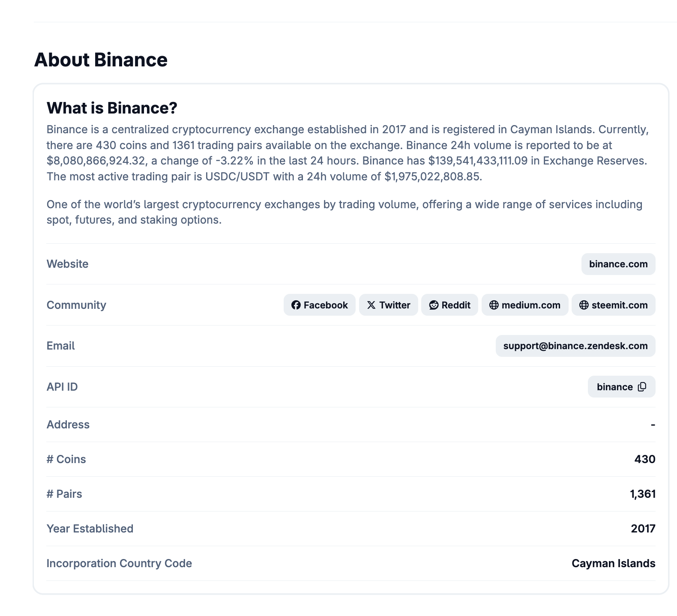Viewport: 677px width, 616px height.
Task: Open the medium.com community link
Action: tap(525, 305)
